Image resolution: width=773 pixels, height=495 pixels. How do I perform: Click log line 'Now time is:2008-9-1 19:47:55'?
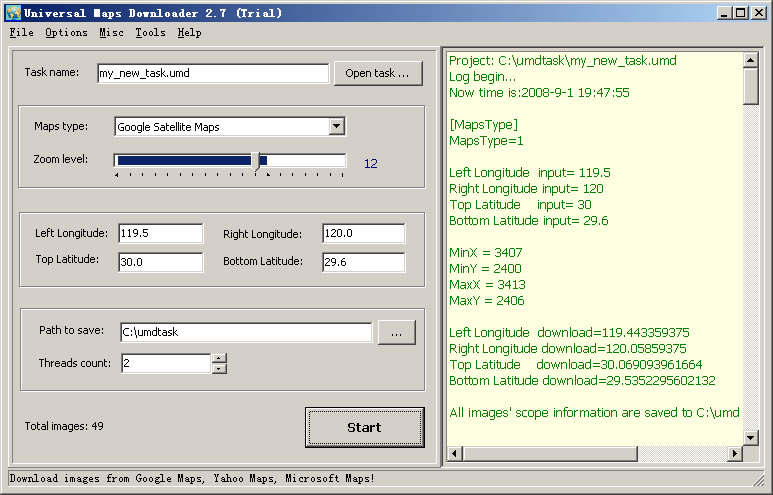(x=539, y=93)
